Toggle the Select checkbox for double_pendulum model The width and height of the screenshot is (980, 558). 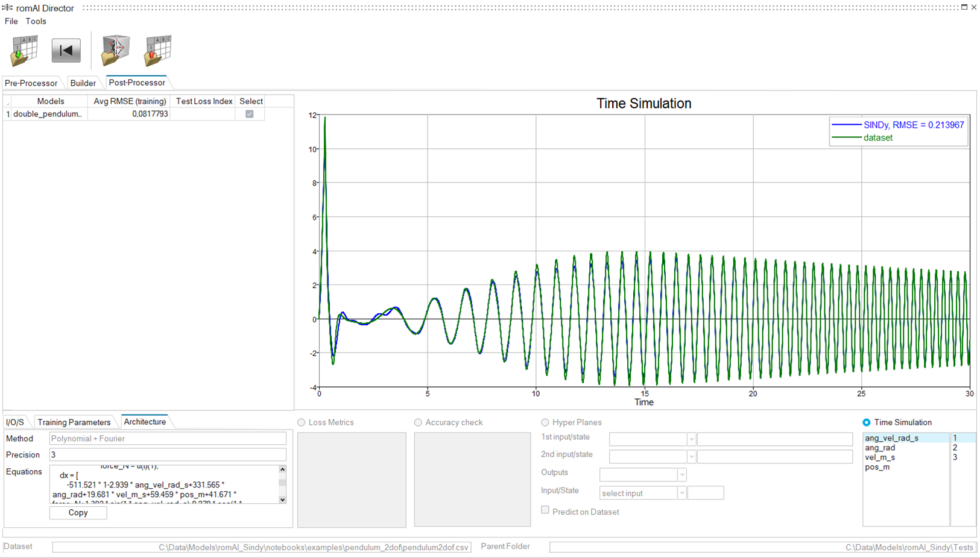(x=250, y=114)
